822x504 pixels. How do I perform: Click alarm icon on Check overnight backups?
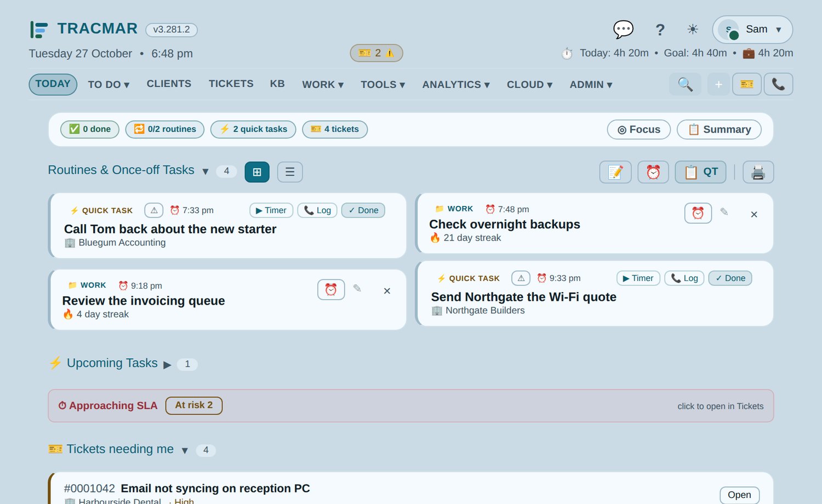[x=698, y=213]
